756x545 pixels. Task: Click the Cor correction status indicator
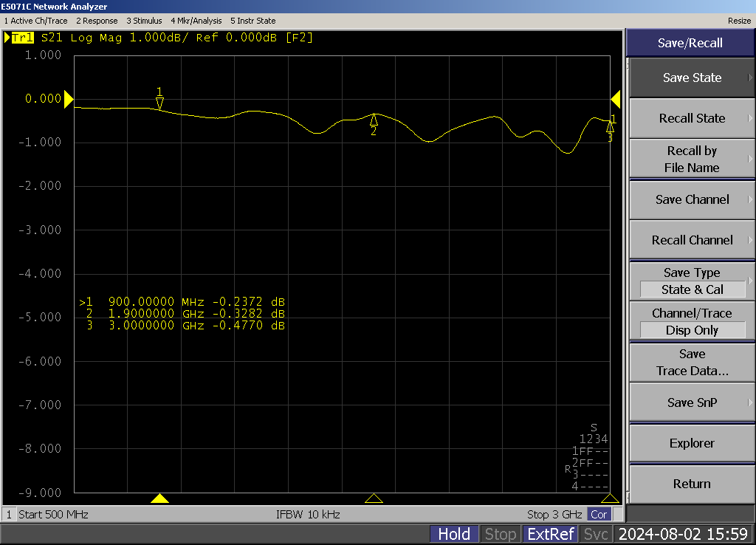point(599,515)
